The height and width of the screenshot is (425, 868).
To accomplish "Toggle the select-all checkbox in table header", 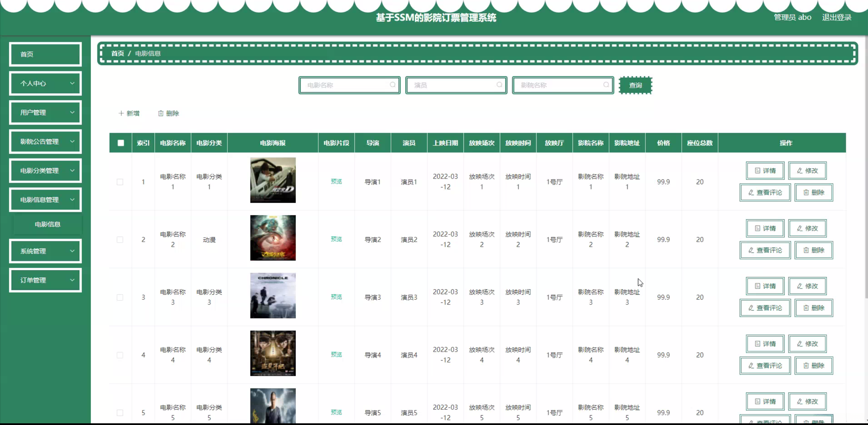I will pyautogui.click(x=121, y=143).
